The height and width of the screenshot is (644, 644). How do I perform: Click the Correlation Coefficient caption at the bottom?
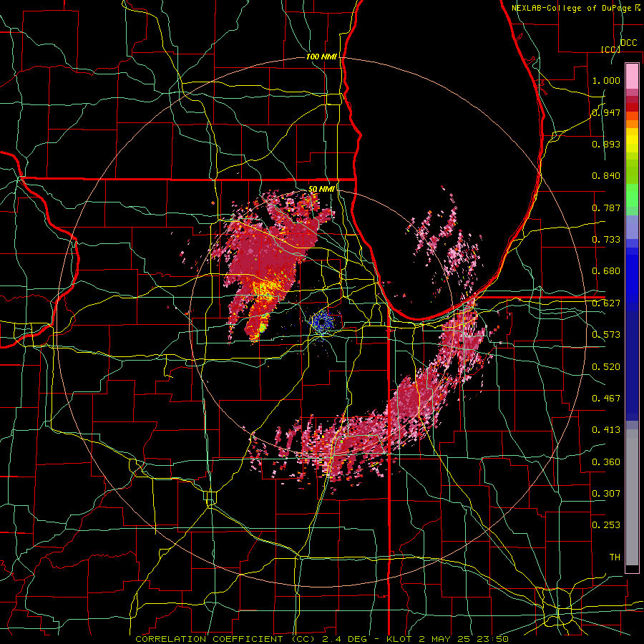click(322, 639)
